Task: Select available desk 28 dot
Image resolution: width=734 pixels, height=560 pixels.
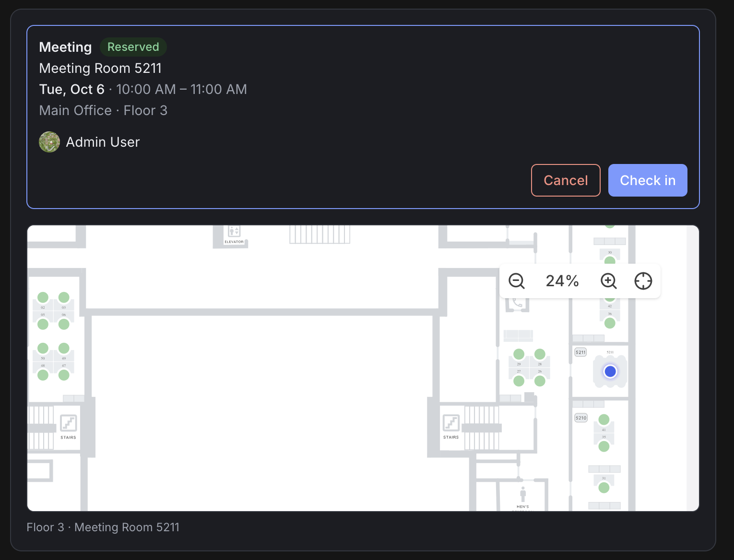Action: (540, 354)
